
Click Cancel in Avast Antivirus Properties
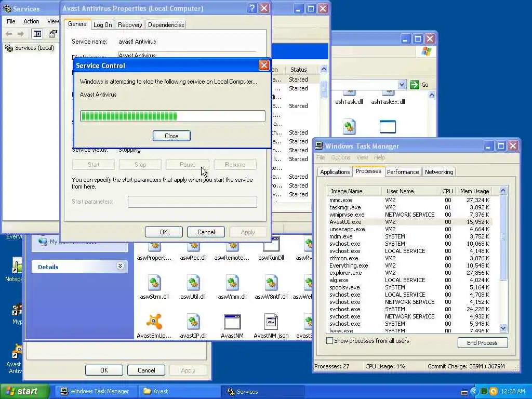(x=206, y=232)
